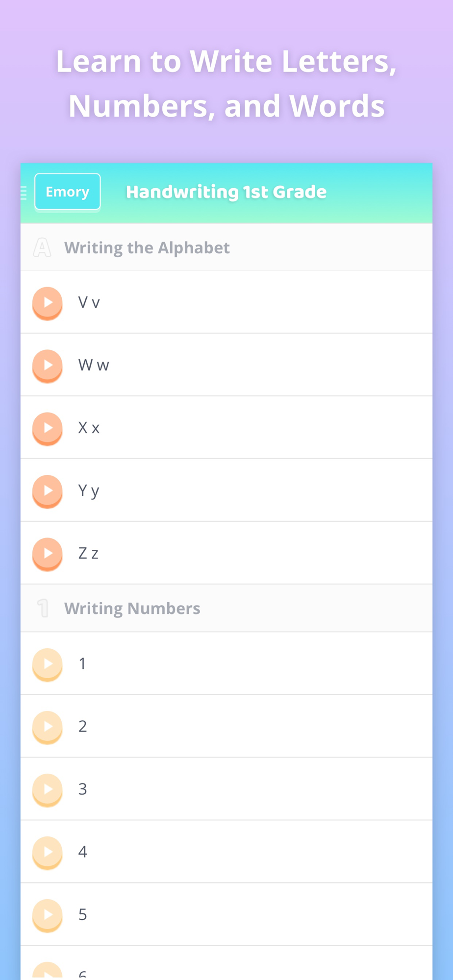Viewport: 453px width, 980px height.
Task: Click the Writing the Alphabet header icon
Action: pos(42,247)
